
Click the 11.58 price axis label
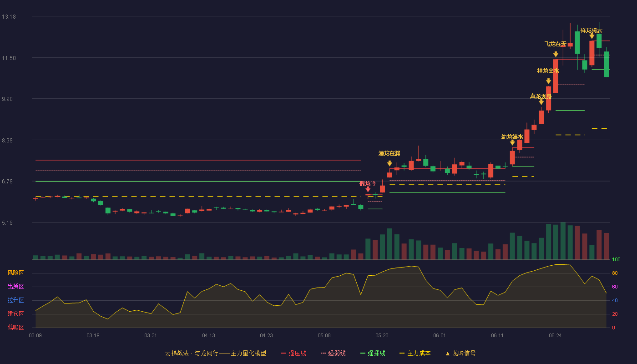pos(9,58)
